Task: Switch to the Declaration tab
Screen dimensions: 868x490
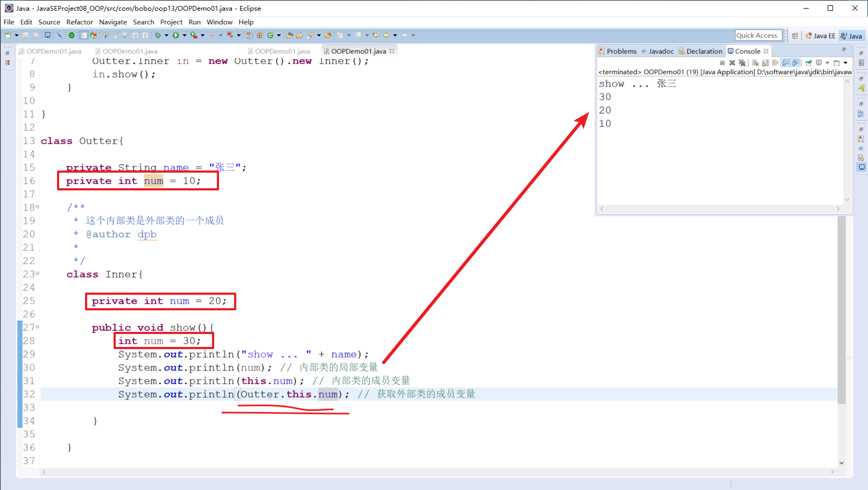Action: point(700,51)
